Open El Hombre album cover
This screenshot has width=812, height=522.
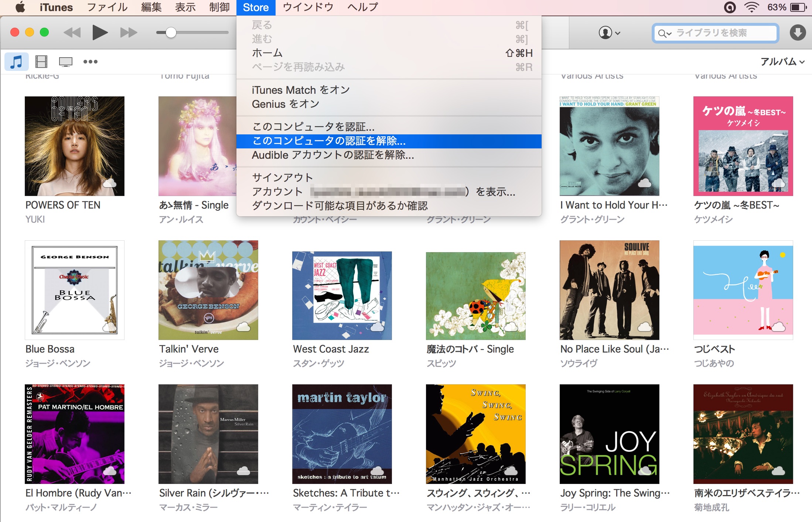click(75, 434)
